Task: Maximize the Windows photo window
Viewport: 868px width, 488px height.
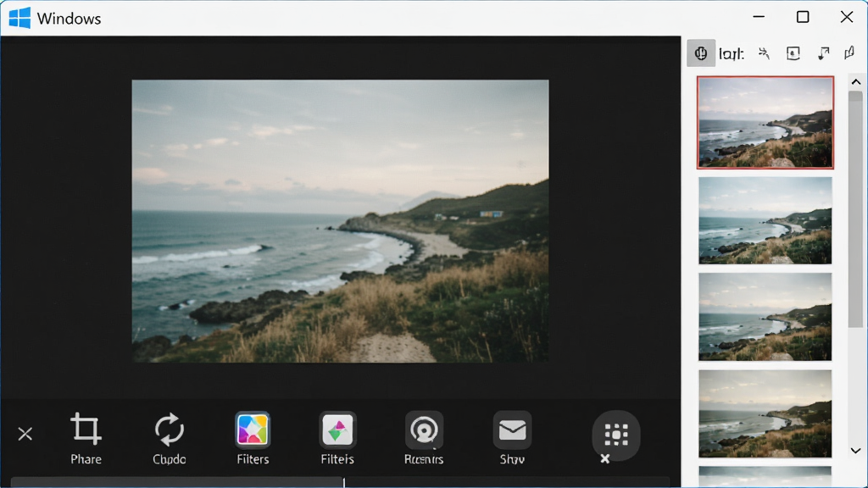Action: [803, 17]
